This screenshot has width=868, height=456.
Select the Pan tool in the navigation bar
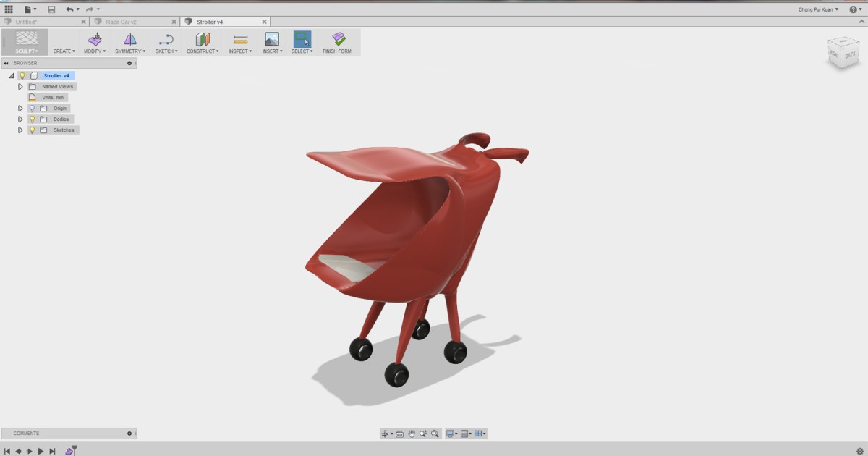point(411,433)
